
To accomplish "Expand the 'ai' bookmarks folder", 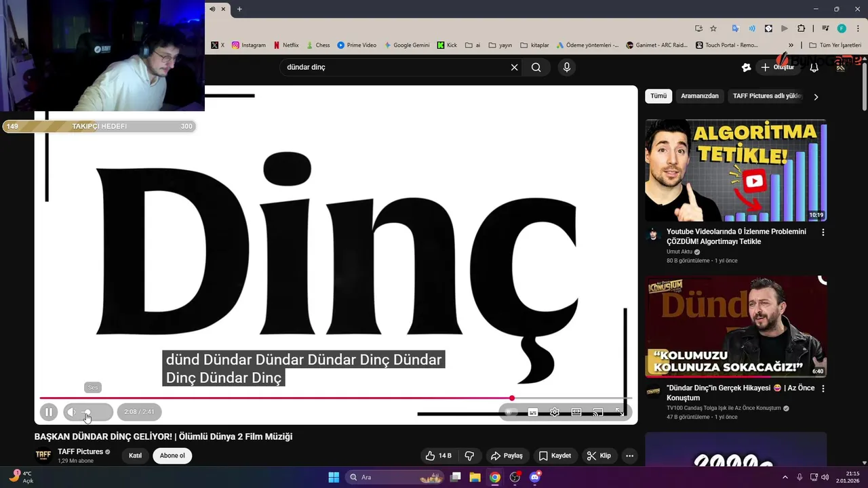I will click(x=472, y=45).
